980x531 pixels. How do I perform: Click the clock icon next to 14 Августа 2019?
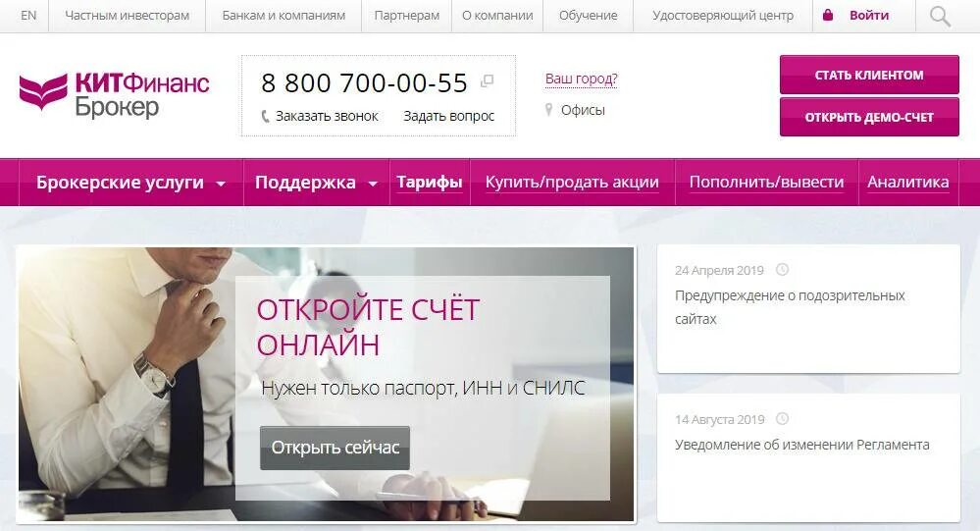[x=782, y=418]
